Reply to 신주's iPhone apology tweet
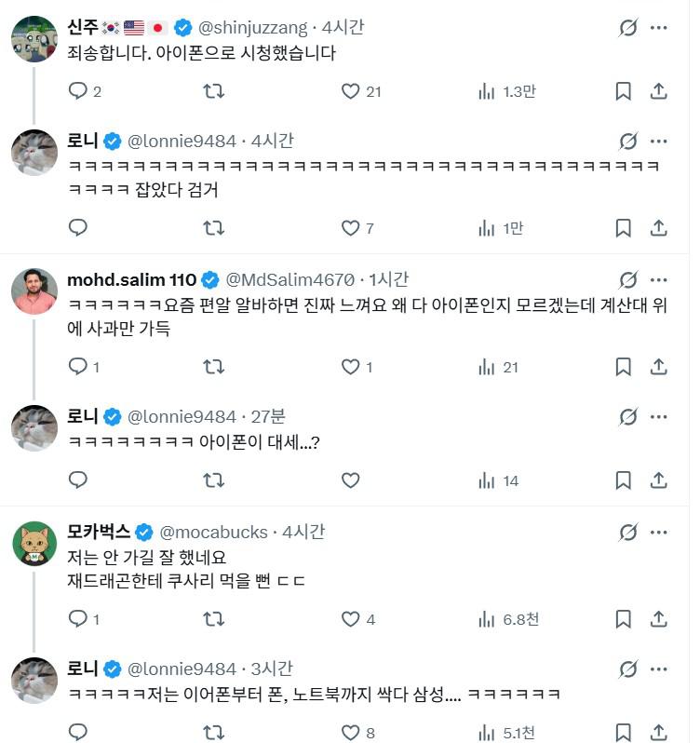Image resolution: width=700 pixels, height=743 pixels. tap(78, 91)
